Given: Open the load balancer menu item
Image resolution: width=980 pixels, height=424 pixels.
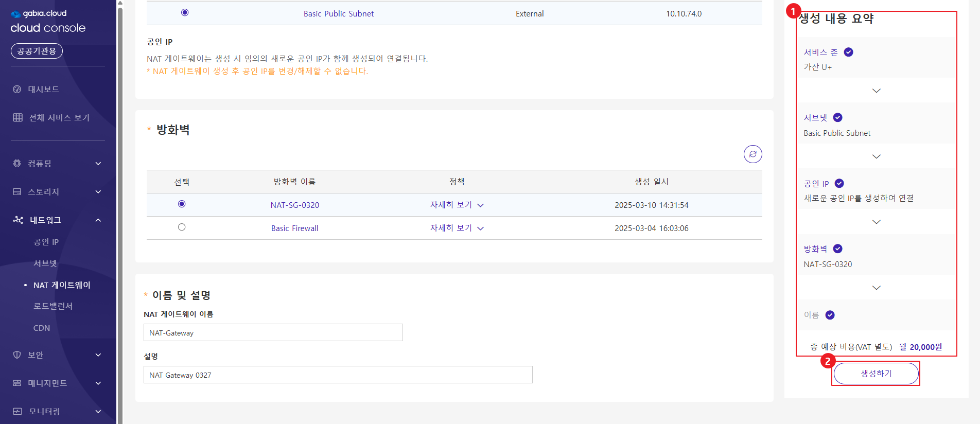Looking at the screenshot, I should pyautogui.click(x=53, y=306).
